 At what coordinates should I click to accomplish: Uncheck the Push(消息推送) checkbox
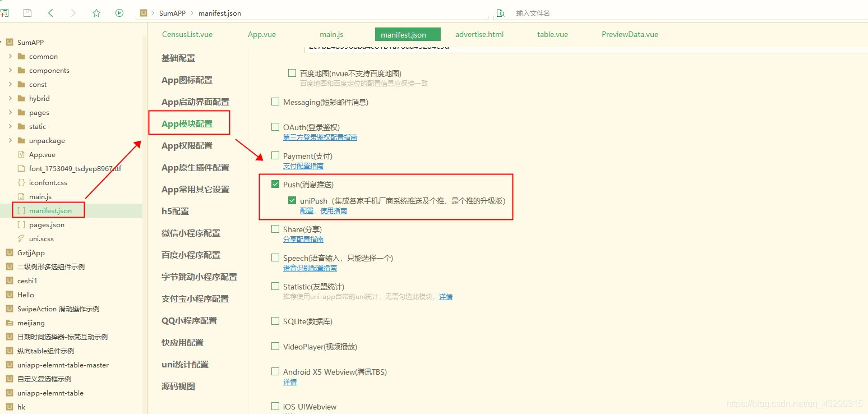pyautogui.click(x=275, y=184)
